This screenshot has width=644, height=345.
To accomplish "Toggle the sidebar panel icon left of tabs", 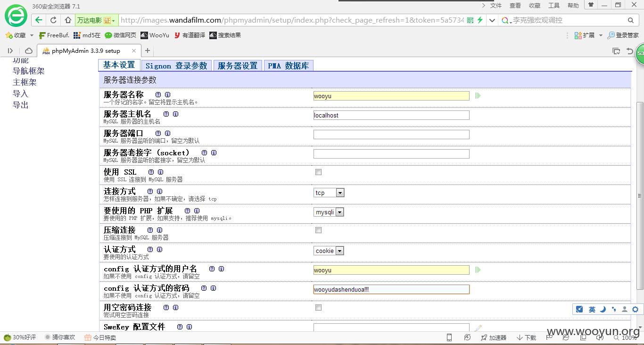I will pos(10,50).
